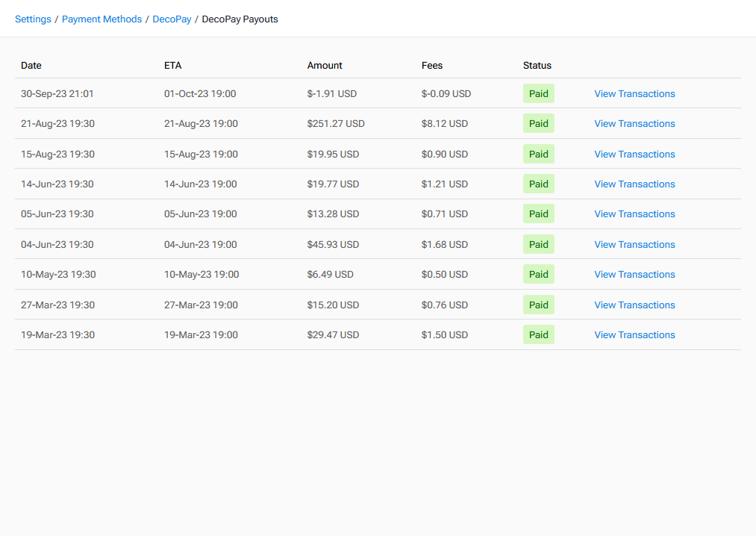Select the Paid badge on 14-Jun-23 row
This screenshot has width=756, height=536.
coord(539,184)
